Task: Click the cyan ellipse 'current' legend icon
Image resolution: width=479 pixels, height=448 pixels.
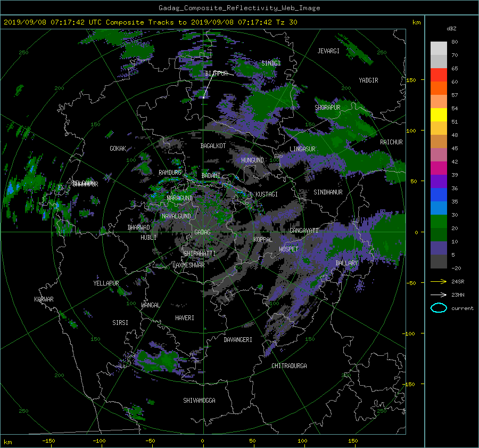Action: [x=439, y=308]
